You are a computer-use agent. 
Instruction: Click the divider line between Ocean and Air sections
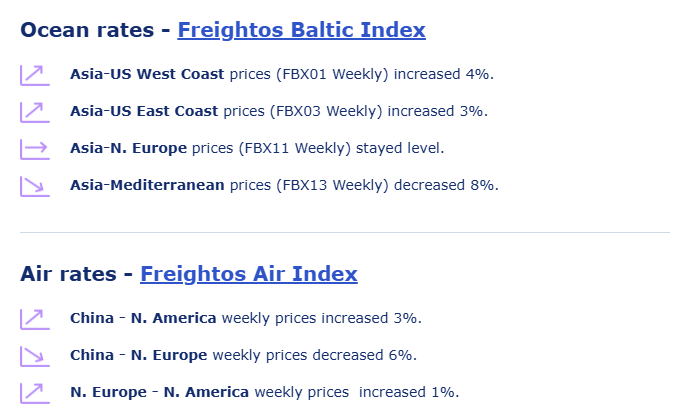(x=344, y=232)
